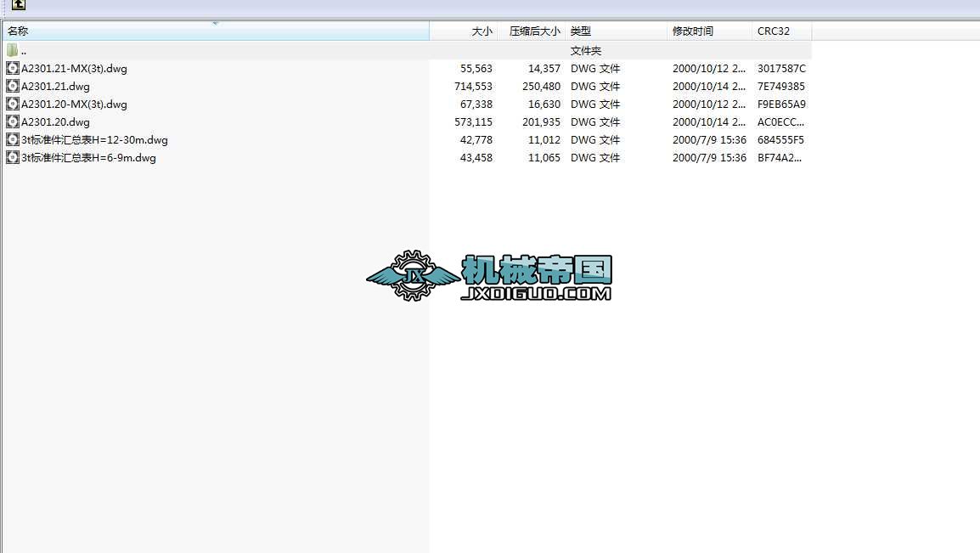The image size is (980, 553).
Task: Select the file A2301.20-MX(3t).dwg
Action: point(72,104)
